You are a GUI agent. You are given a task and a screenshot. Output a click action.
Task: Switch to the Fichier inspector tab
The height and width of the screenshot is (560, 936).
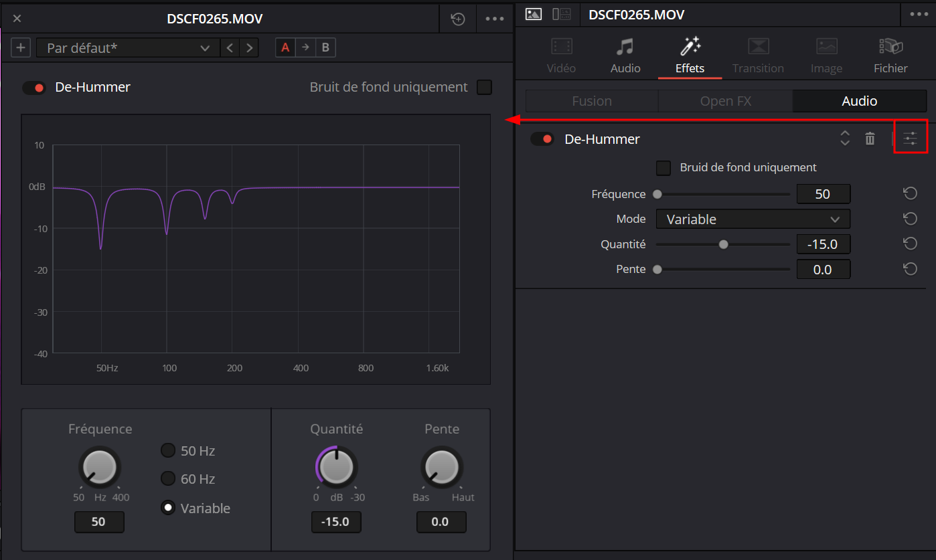pyautogui.click(x=890, y=55)
